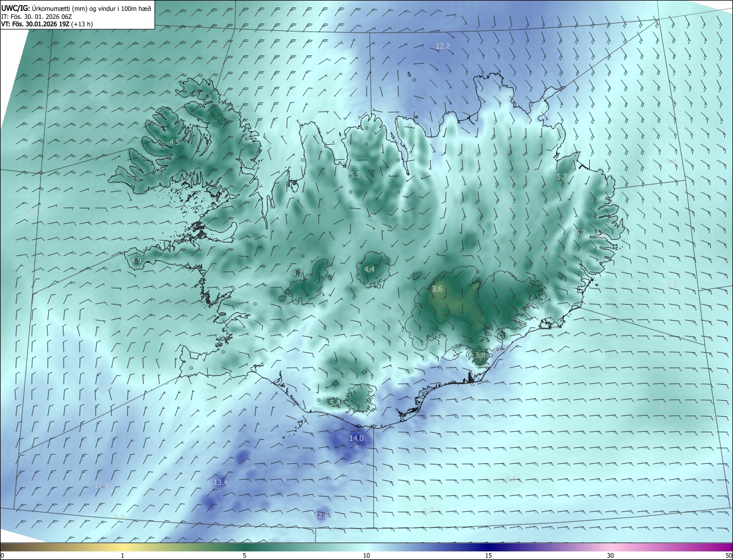Click the 5 tick label on the colorbar
This screenshot has width=733, height=560.
pyautogui.click(x=245, y=555)
